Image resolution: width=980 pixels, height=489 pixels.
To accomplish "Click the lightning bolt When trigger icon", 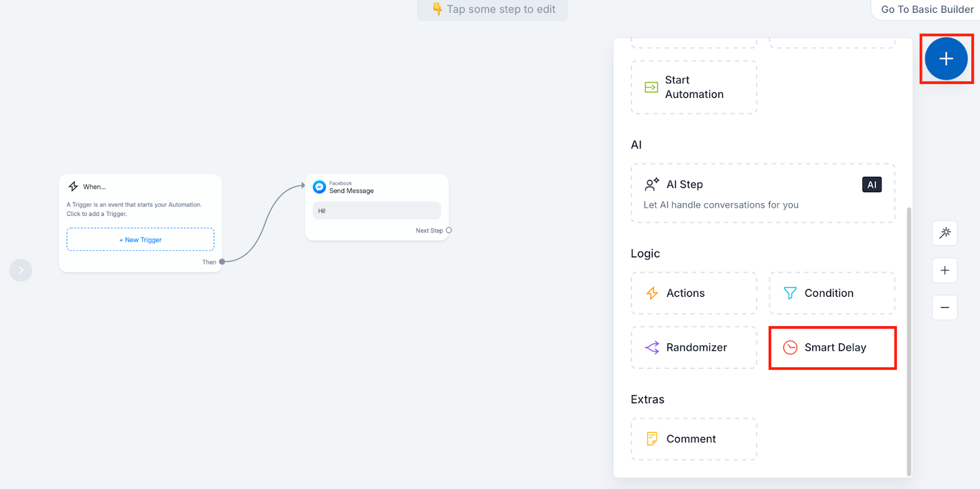I will click(x=73, y=187).
